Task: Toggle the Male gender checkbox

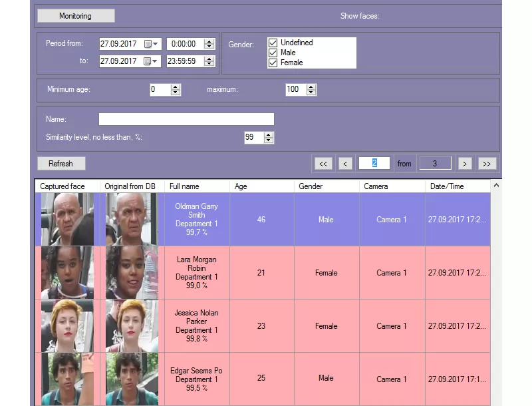Action: tap(273, 53)
